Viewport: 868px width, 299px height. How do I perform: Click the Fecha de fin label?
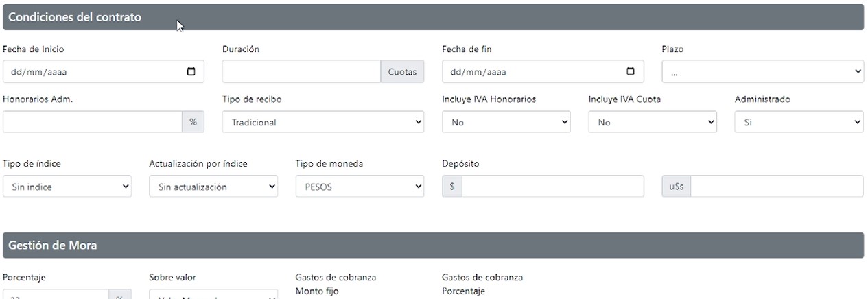[467, 49]
